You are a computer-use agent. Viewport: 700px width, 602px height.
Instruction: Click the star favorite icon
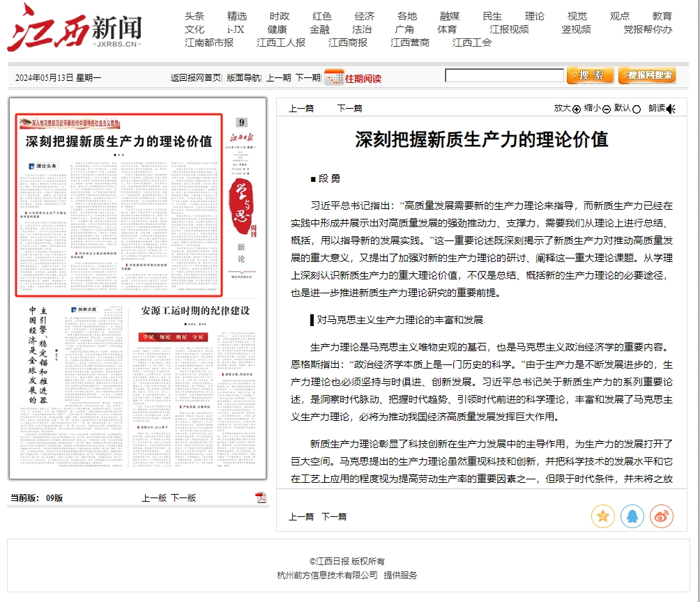coord(602,516)
